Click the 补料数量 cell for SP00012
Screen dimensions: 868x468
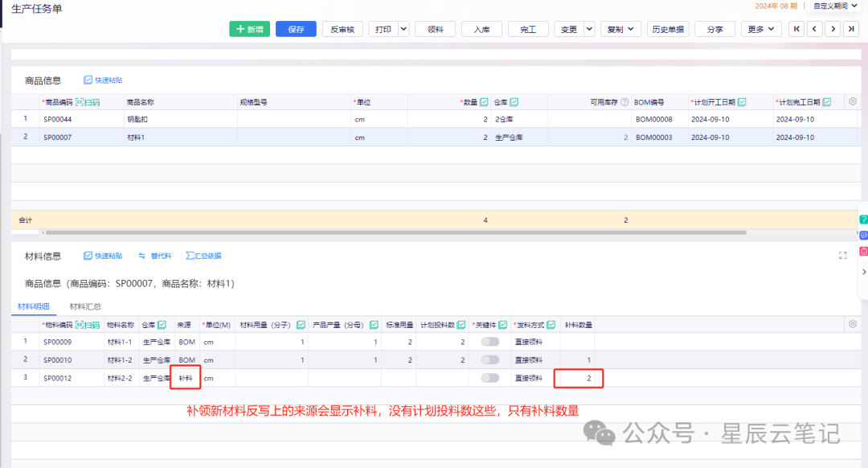click(x=579, y=378)
